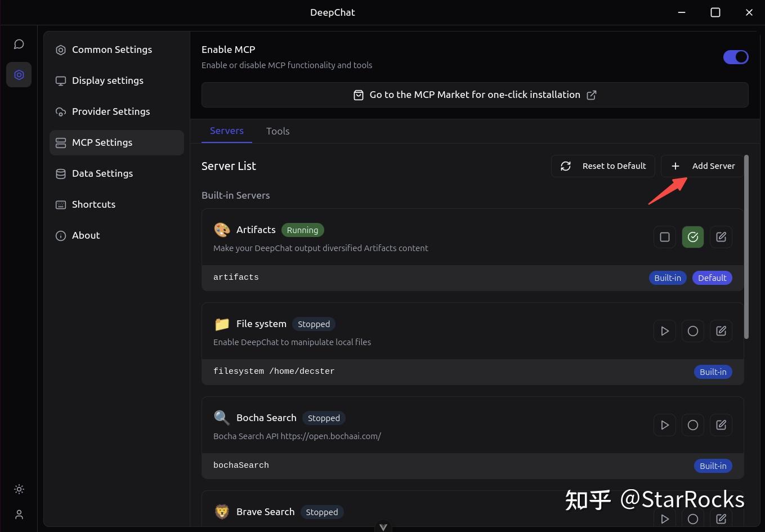The image size is (765, 532).
Task: Go to the MCP Market link
Action: coord(475,95)
